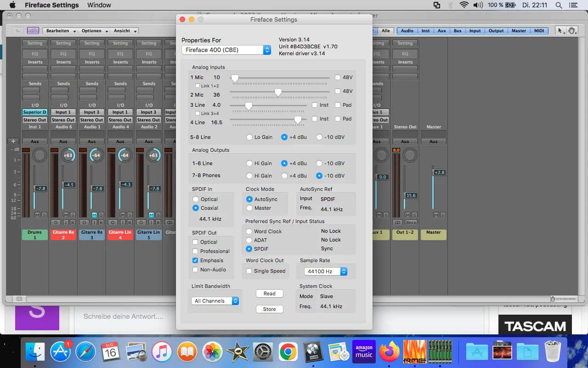
Task: Open the Limit Bandwidth All Channels dropdown
Action: (x=215, y=301)
